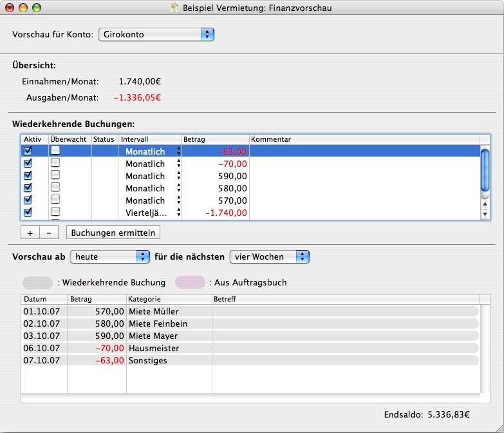Image resolution: width=504 pixels, height=433 pixels.
Task: Enable Überwacht checkbox for 590,00 row
Action: [55, 176]
